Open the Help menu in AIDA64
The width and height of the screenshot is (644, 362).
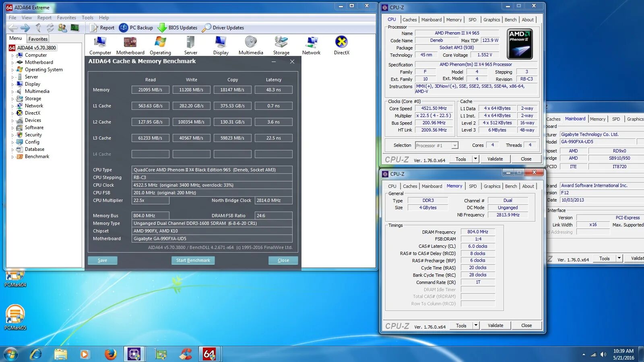[104, 18]
